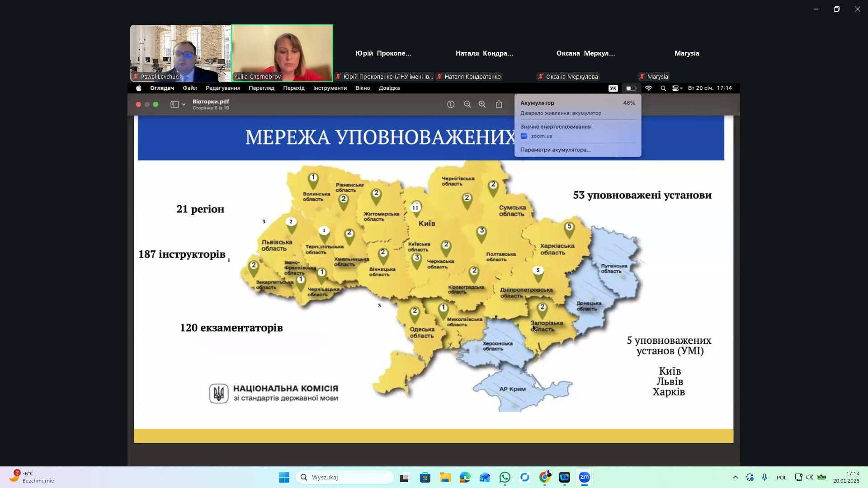
Task: Expand the sidebar view options chevron
Action: click(184, 105)
